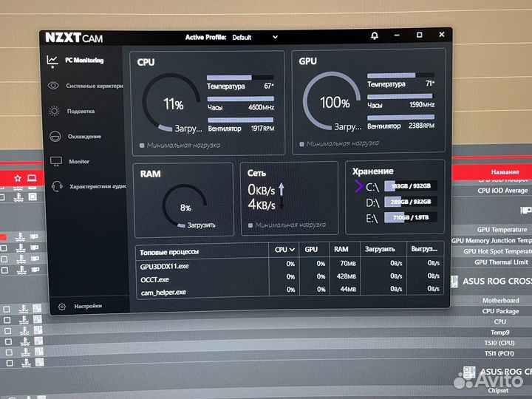532x399 pixels.
Task: Select OCCT.exe process row
Action: (290, 278)
